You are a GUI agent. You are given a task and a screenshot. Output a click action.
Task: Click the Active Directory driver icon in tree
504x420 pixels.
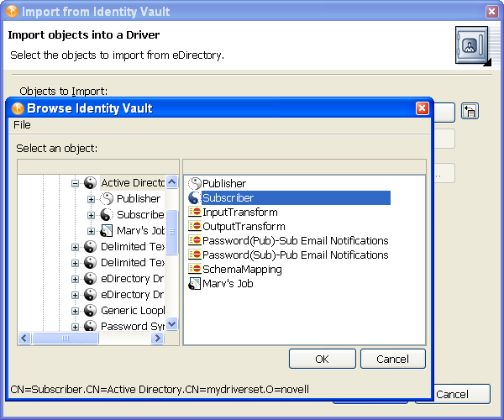[x=91, y=183]
